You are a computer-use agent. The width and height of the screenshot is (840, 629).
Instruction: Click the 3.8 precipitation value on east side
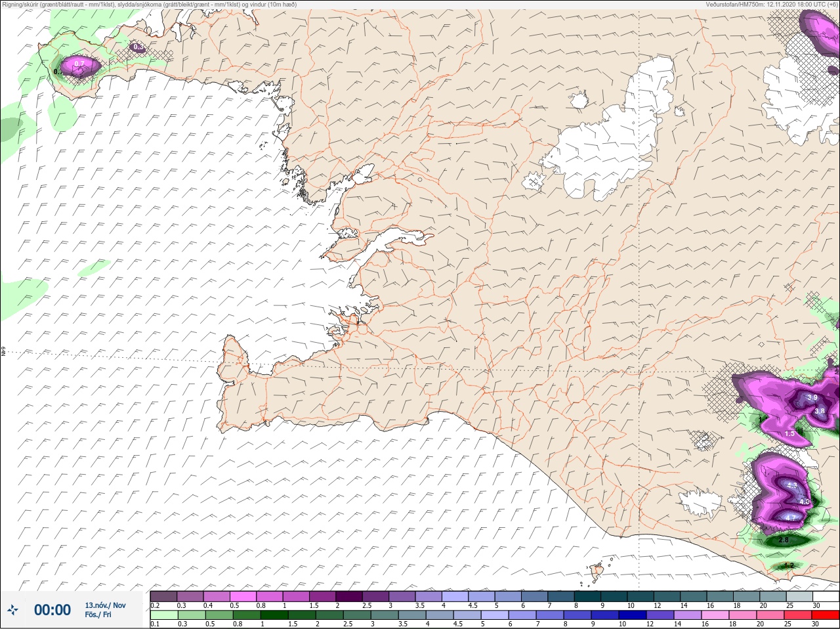pyautogui.click(x=820, y=412)
